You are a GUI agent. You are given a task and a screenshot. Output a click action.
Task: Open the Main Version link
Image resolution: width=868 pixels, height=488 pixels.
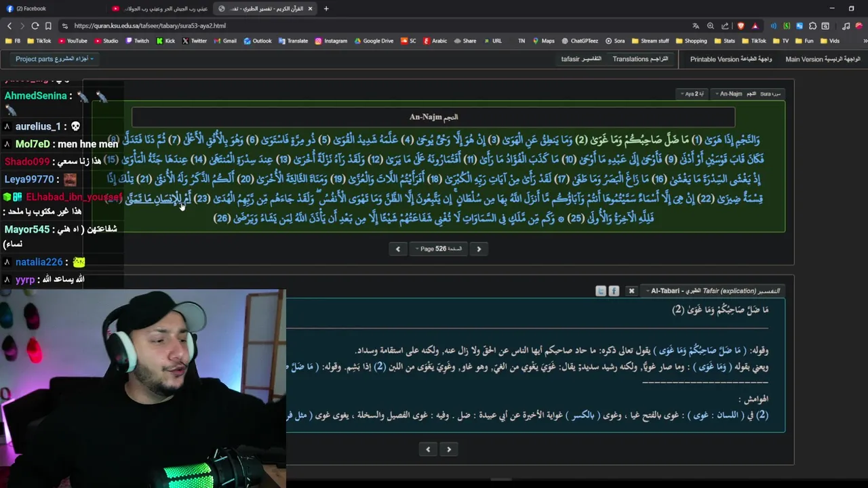pos(823,59)
